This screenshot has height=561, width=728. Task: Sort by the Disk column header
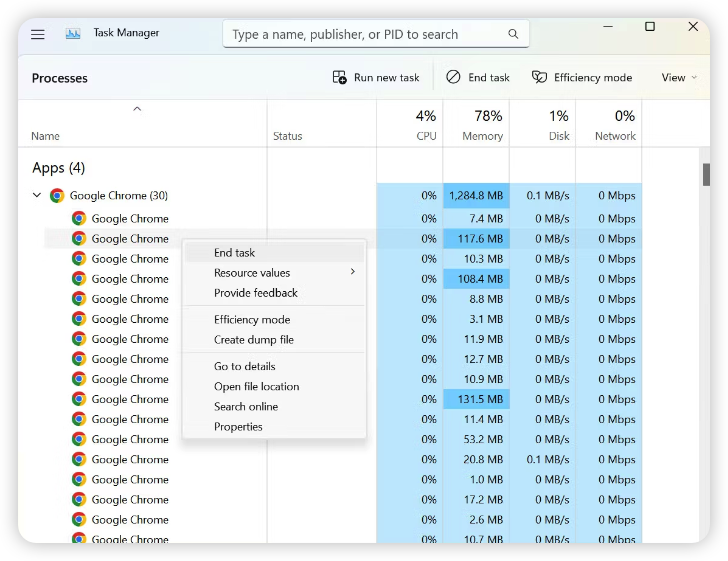click(x=559, y=136)
